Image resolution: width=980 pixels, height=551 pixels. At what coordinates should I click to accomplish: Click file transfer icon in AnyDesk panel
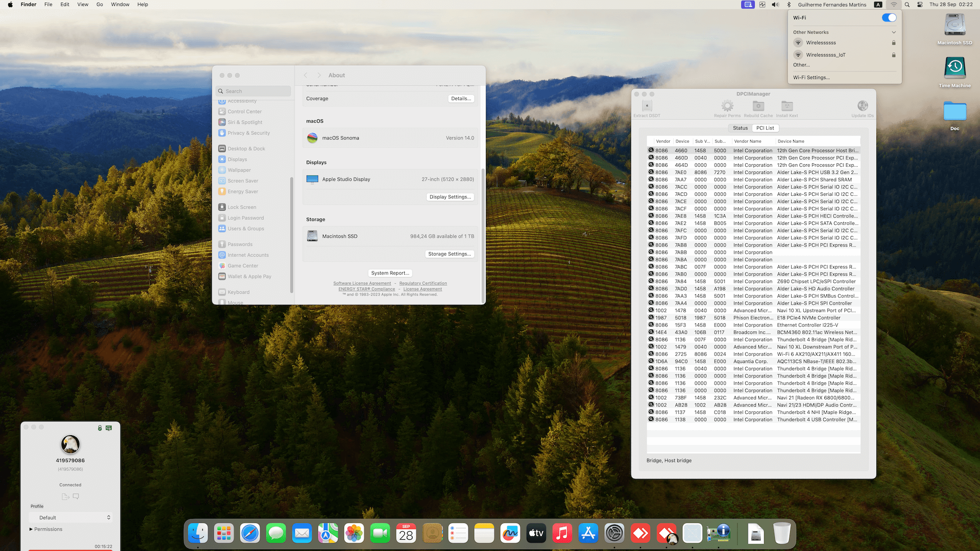coord(65,496)
